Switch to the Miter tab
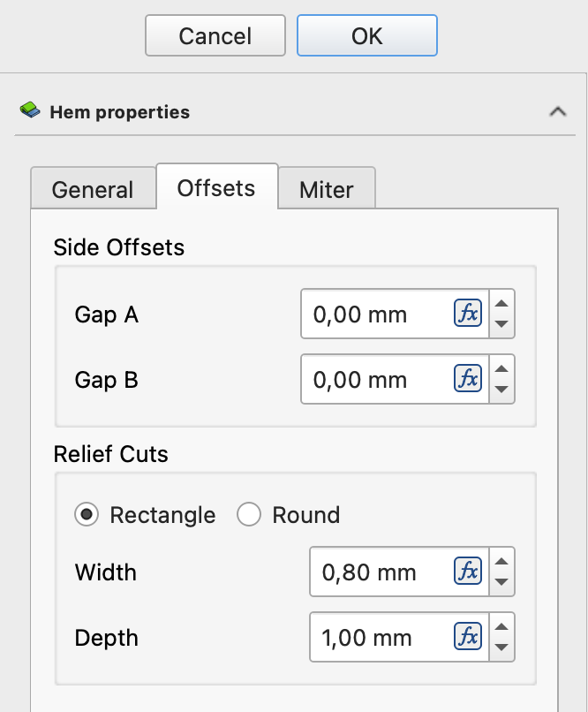Viewport: 588px width, 712px height. click(x=326, y=189)
